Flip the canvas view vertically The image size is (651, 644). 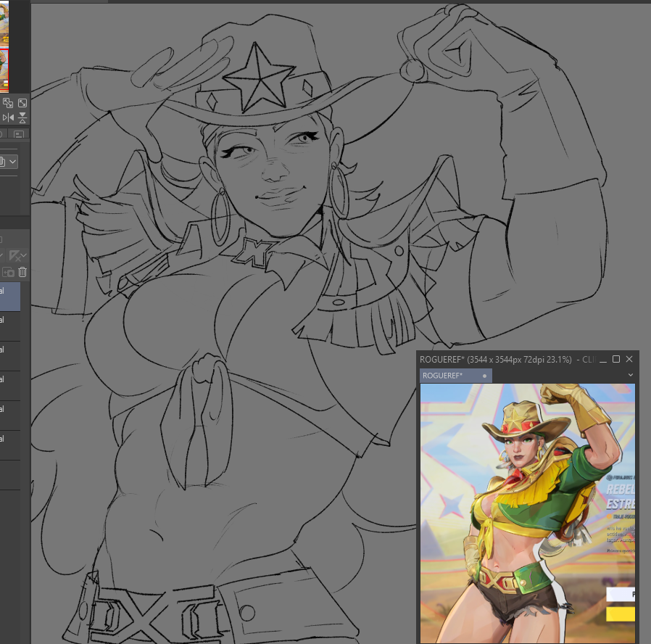pos(22,118)
